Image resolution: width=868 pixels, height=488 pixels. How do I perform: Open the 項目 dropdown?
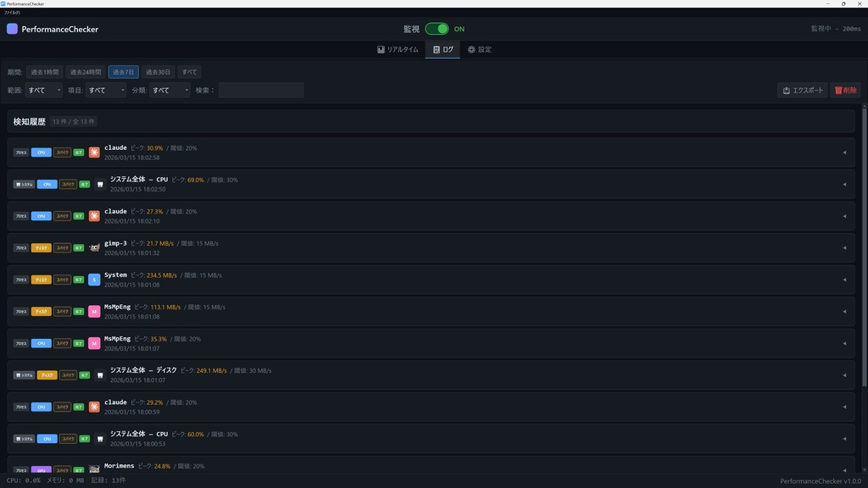click(106, 90)
